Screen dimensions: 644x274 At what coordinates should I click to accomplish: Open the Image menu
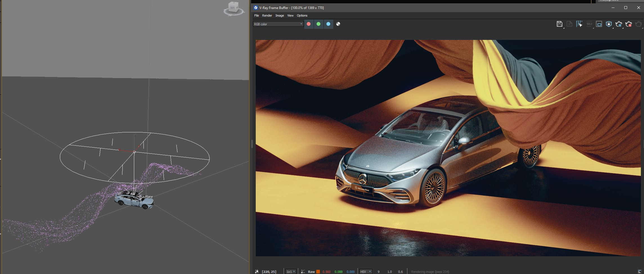279,15
